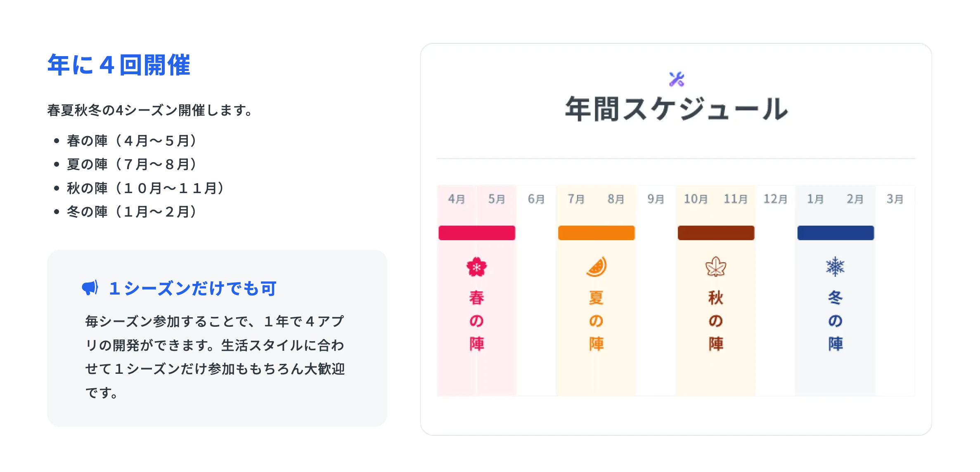Click the 春の陣（４月～５月） list item
This screenshot has width=980, height=472.
tap(132, 141)
